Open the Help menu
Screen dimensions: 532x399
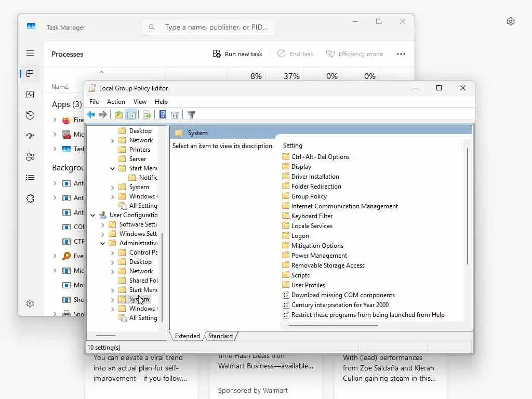tap(161, 102)
